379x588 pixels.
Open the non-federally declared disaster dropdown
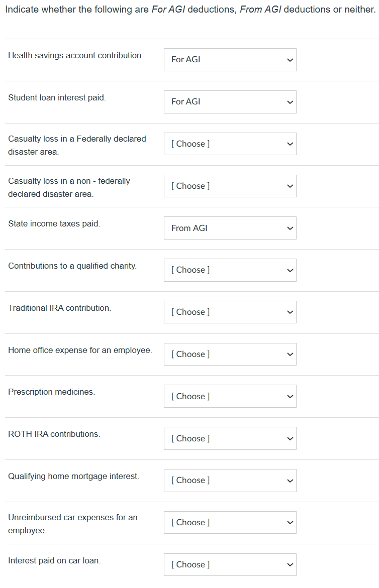pos(230,186)
